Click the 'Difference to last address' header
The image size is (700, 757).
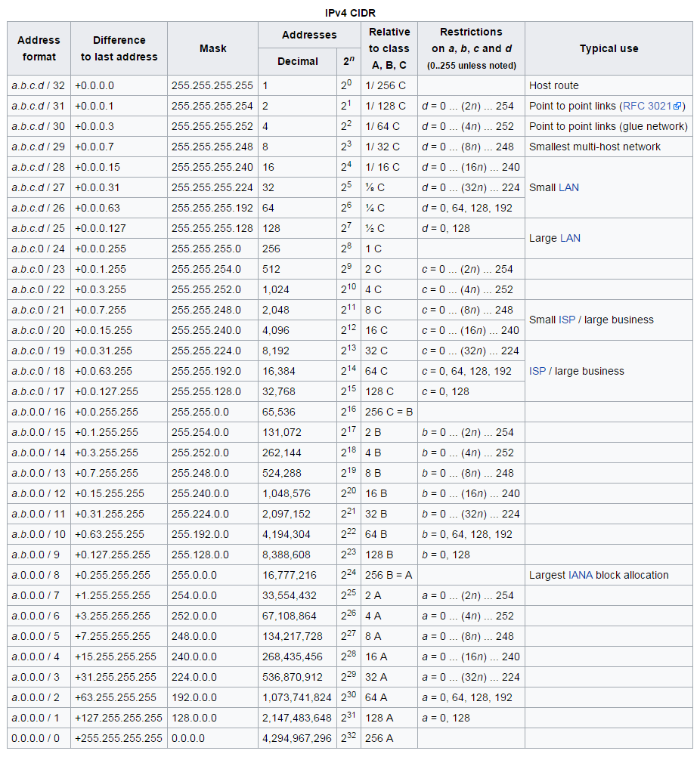[x=119, y=48]
